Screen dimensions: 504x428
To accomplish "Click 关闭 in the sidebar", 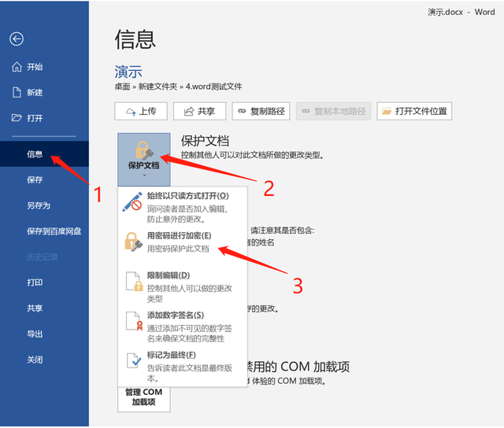I will (44, 360).
